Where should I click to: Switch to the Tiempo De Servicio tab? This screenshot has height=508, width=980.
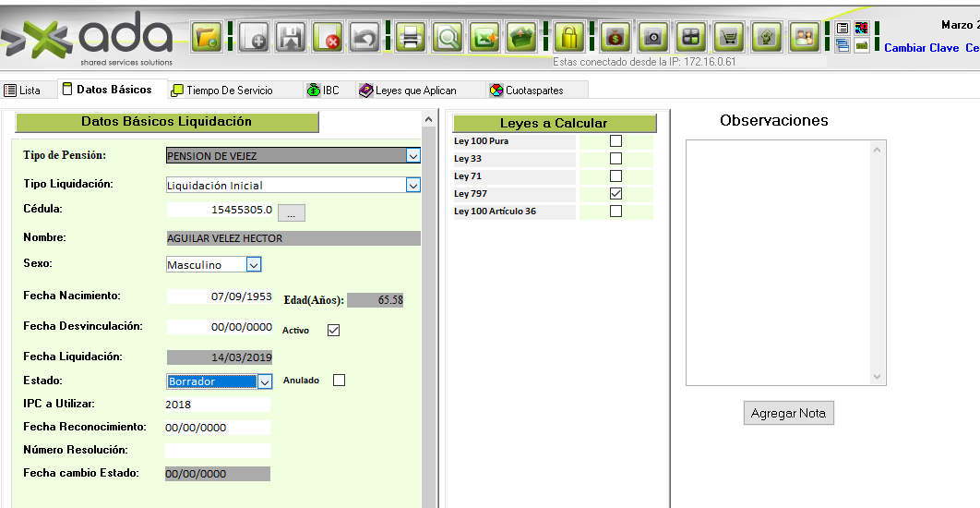coord(229,91)
